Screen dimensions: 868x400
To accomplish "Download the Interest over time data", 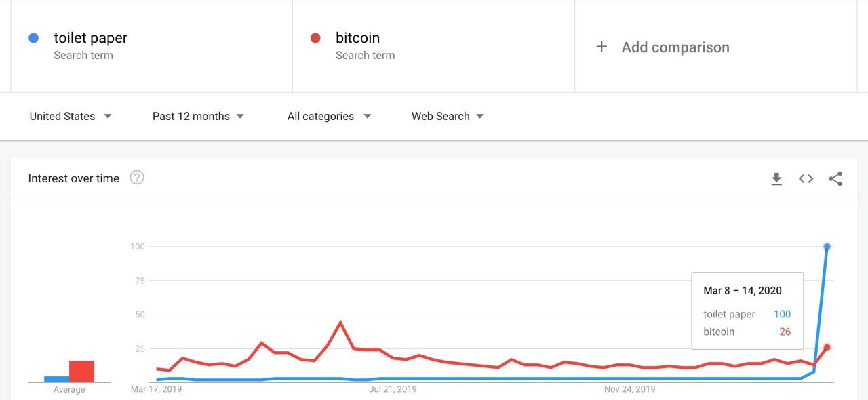I will coord(776,179).
